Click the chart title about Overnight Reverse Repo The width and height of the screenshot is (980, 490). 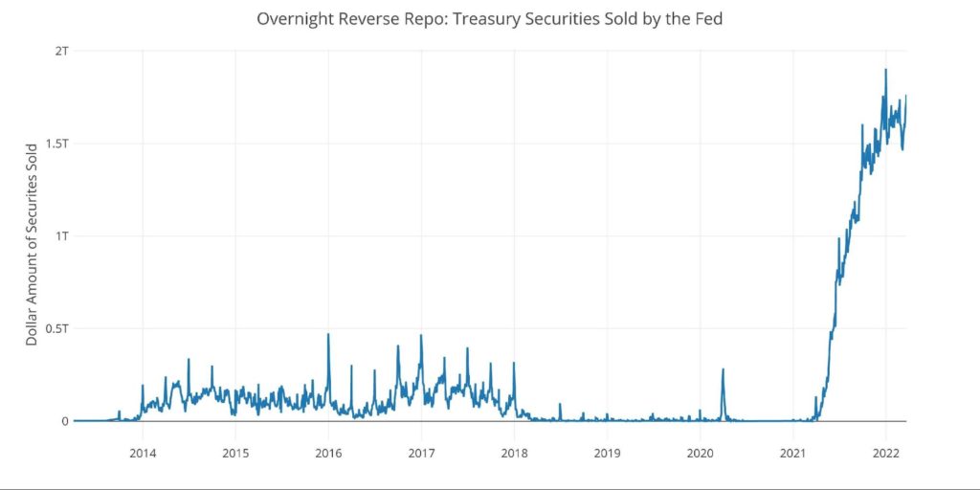coord(489,18)
